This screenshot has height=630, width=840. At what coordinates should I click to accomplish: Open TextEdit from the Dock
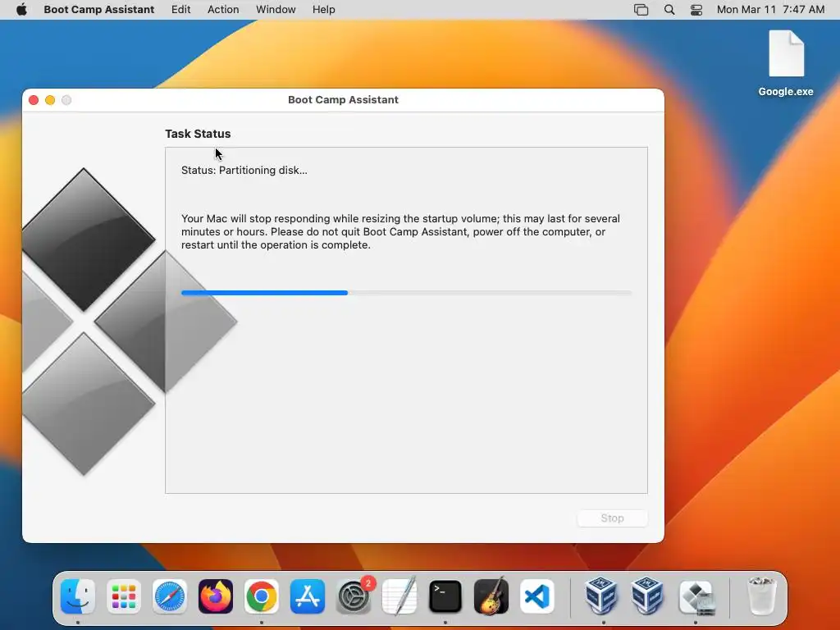click(x=399, y=596)
